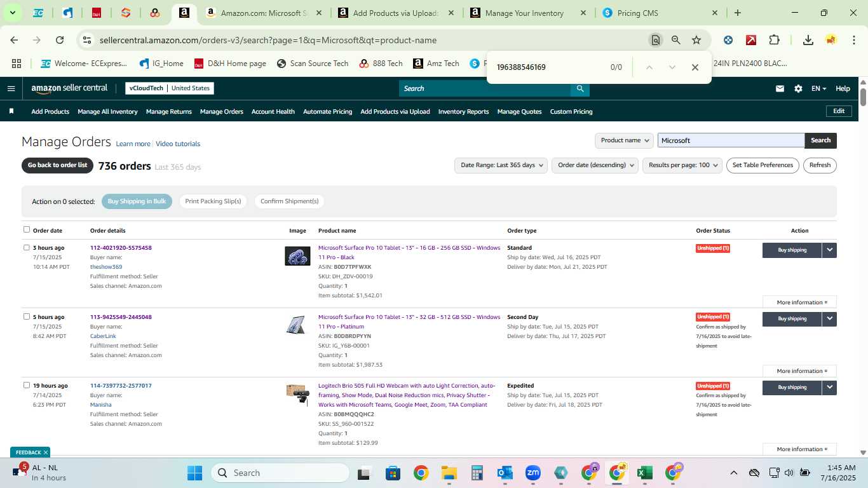
Task: Click the Surface Pro 10 Platinum product thumbnail
Action: tap(296, 325)
